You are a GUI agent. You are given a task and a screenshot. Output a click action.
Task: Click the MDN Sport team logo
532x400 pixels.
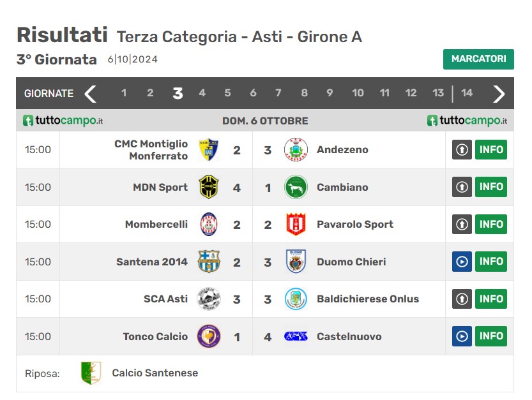tap(209, 187)
